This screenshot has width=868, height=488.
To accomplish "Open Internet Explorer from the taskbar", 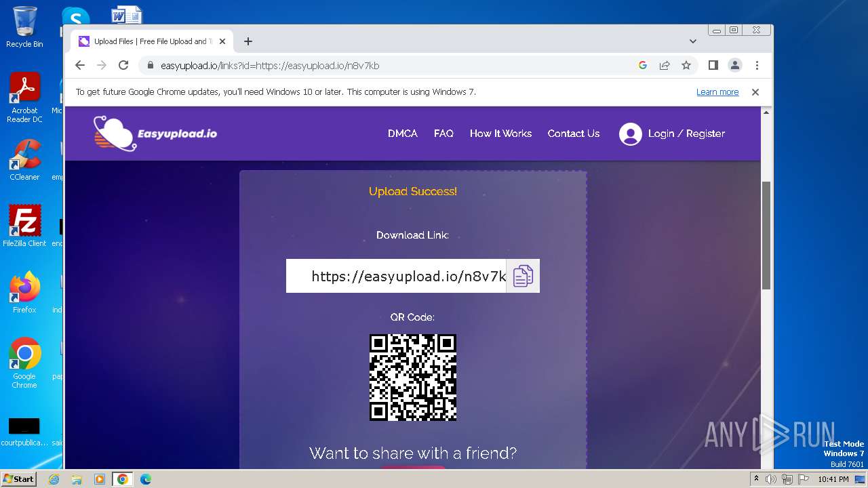I will (x=54, y=479).
